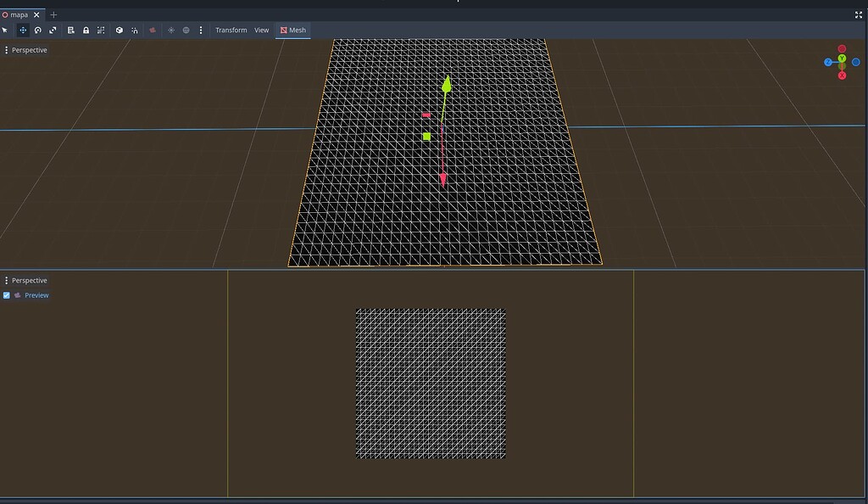Open the bottom viewport Perspective dropdown

click(28, 280)
